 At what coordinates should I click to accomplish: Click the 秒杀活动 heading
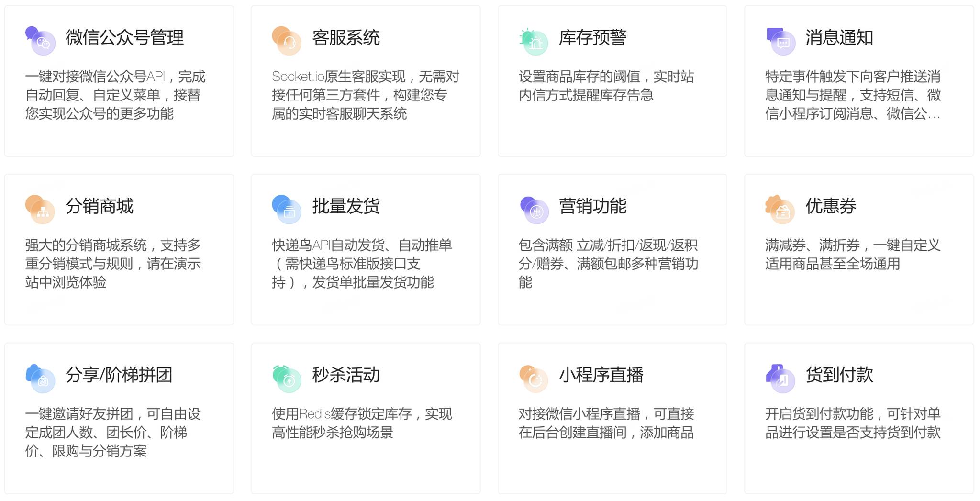click(346, 375)
